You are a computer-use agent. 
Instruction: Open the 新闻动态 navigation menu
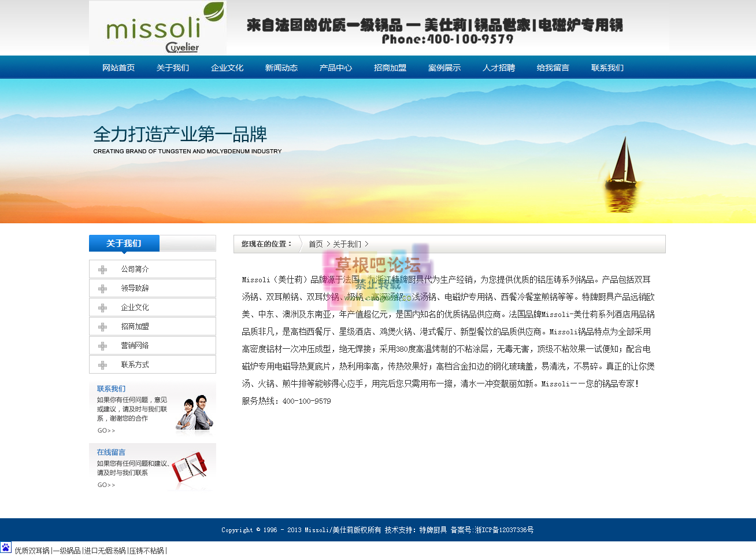tap(281, 67)
